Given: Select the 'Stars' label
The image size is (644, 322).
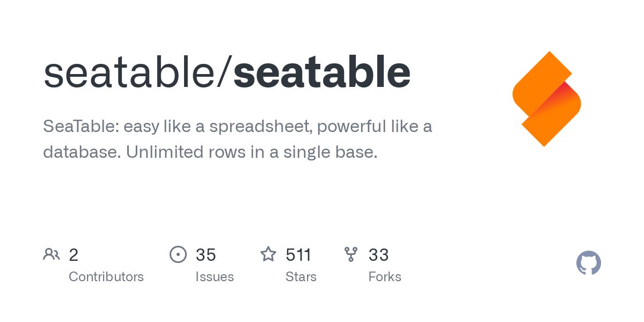Looking at the screenshot, I should pyautogui.click(x=301, y=277).
